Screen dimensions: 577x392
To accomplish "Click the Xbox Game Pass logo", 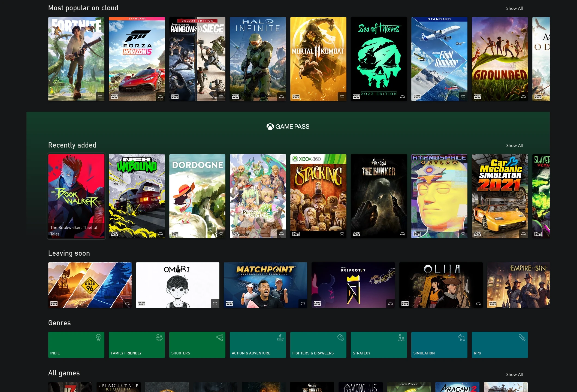I will coord(288,127).
